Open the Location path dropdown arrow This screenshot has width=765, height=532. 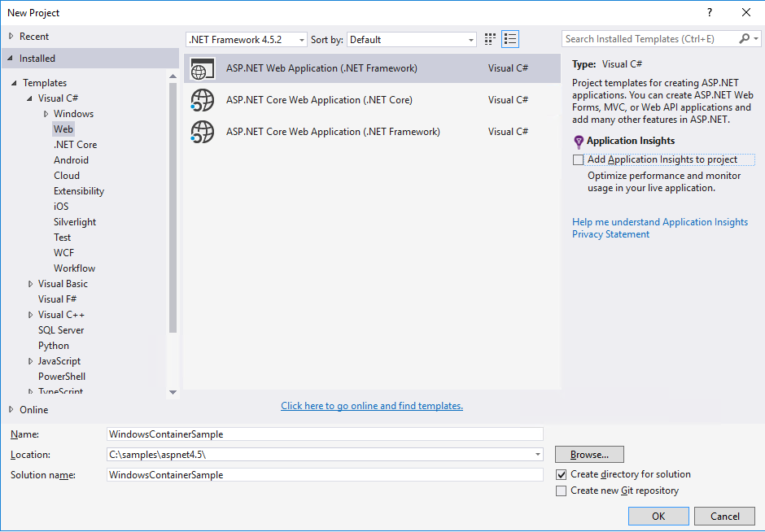click(x=538, y=455)
